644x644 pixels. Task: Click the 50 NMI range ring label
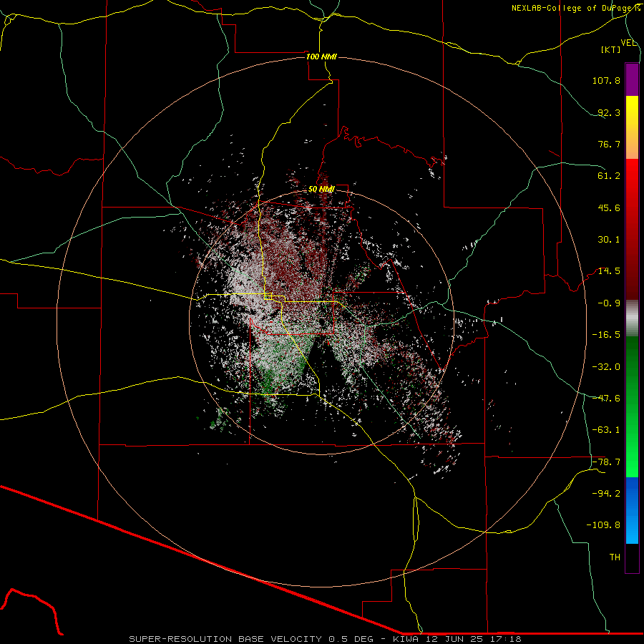point(321,190)
